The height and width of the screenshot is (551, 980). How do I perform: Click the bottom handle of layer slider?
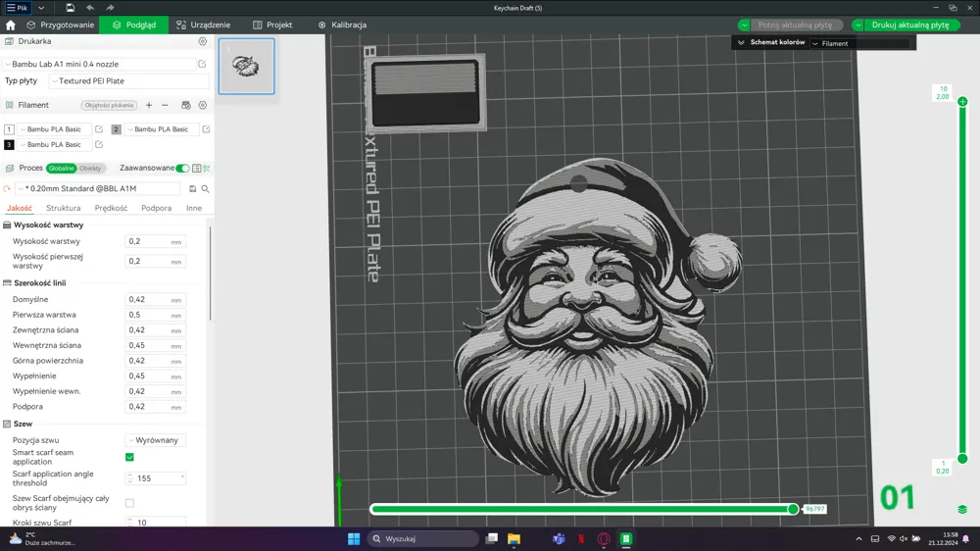tap(962, 459)
